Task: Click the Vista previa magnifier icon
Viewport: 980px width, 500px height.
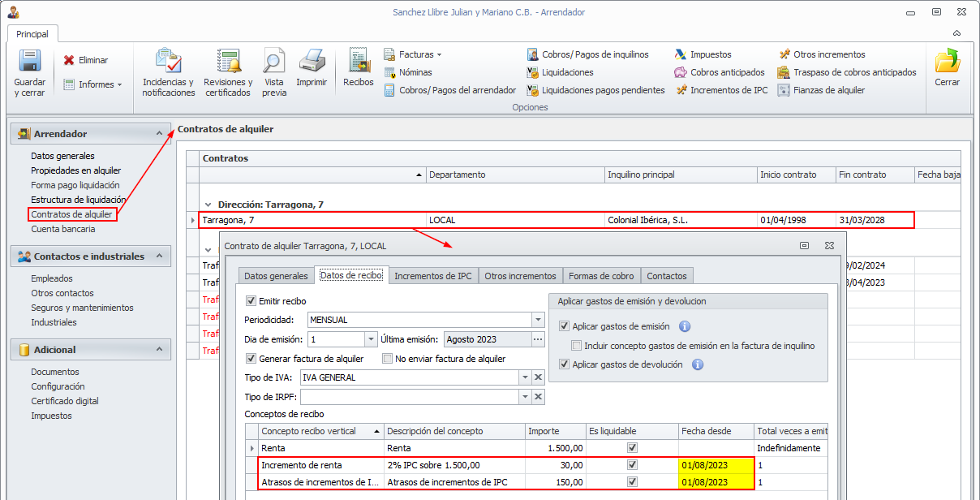Action: (274, 62)
